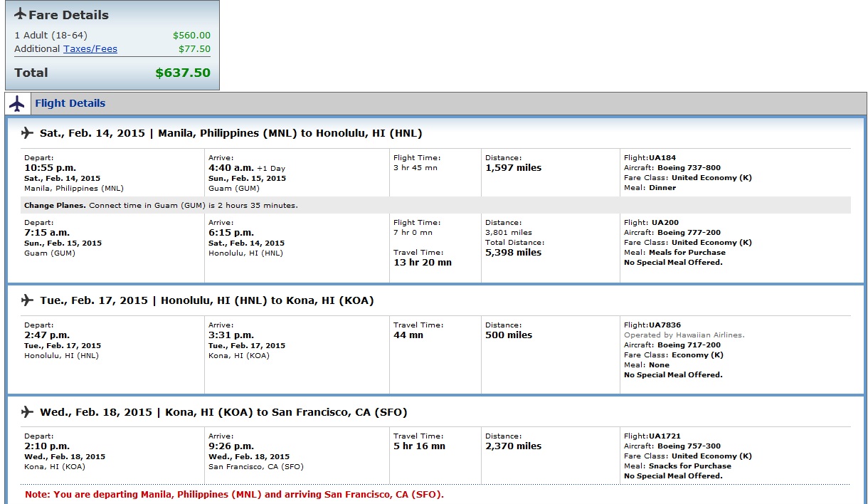Click the airplane icon beside Fare Details
Image resolution: width=868 pixels, height=504 pixels.
coord(20,14)
